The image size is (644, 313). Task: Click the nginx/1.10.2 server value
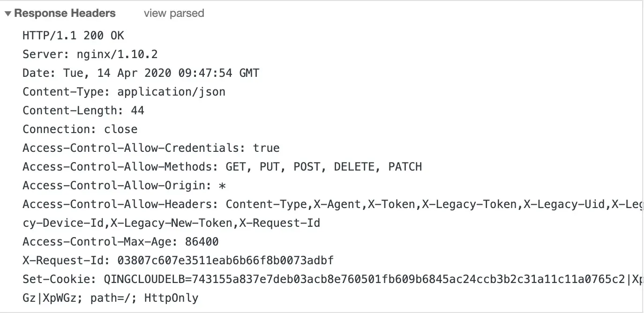(117, 54)
